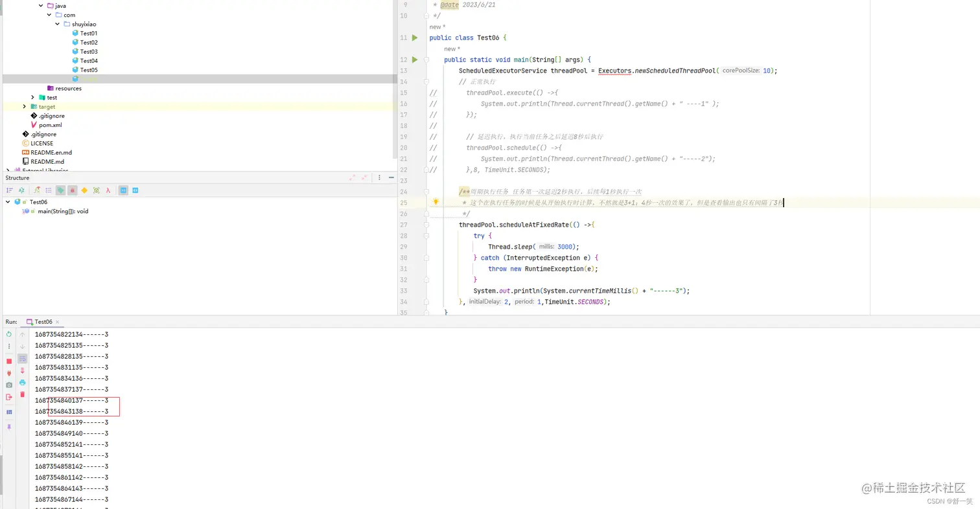980x509 pixels.
Task: Open Structure panel options menu
Action: (379, 177)
